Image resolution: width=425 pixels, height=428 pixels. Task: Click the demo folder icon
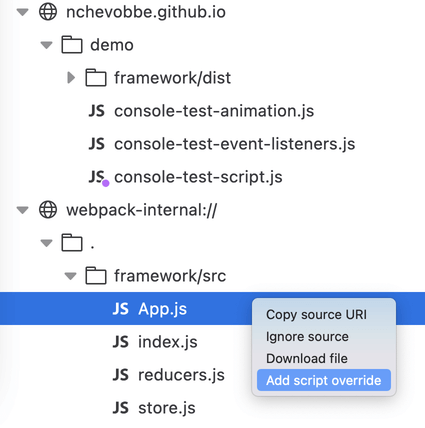coord(72,45)
